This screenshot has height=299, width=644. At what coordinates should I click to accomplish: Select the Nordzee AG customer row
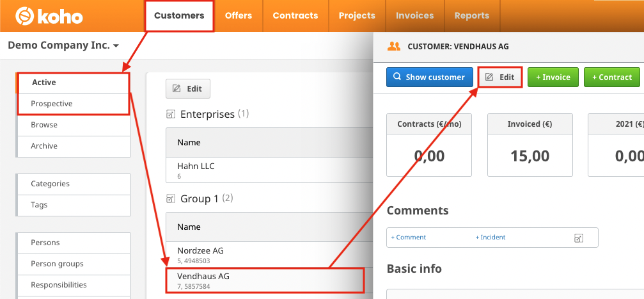point(269,255)
